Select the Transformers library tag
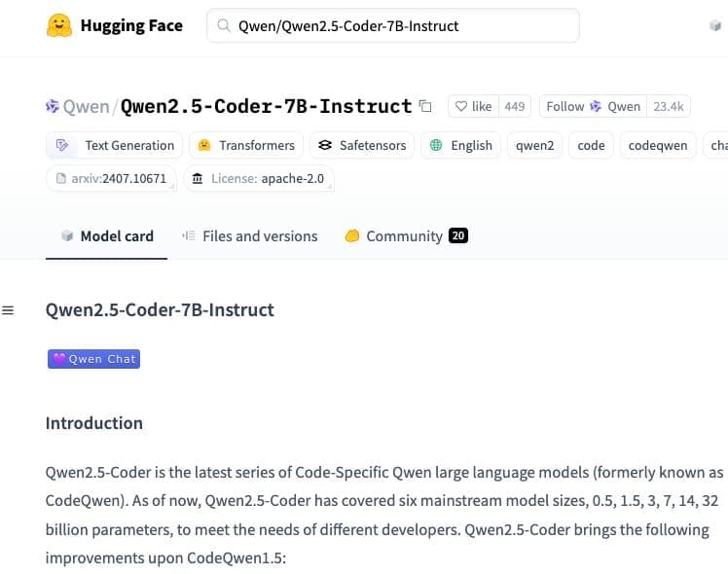 246,145
